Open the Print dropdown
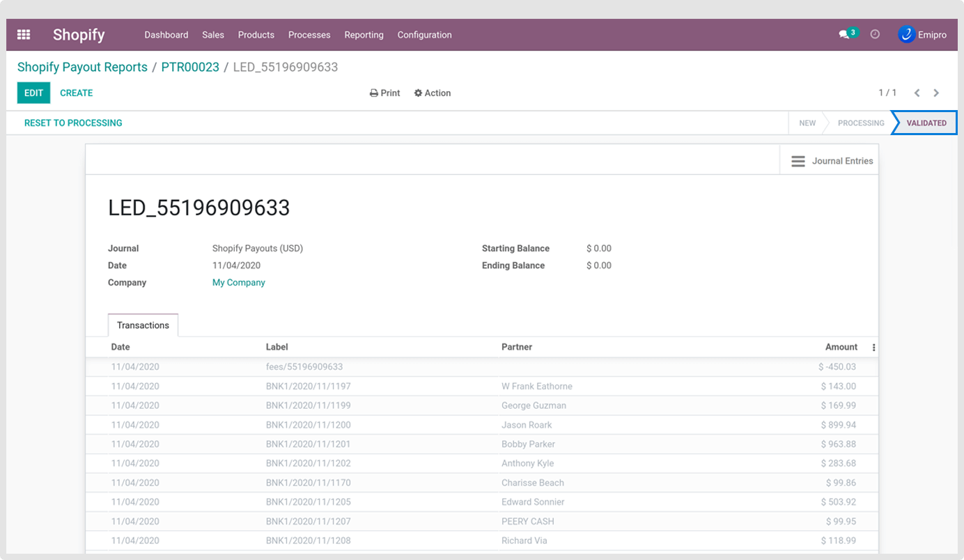The image size is (964, 560). click(384, 93)
